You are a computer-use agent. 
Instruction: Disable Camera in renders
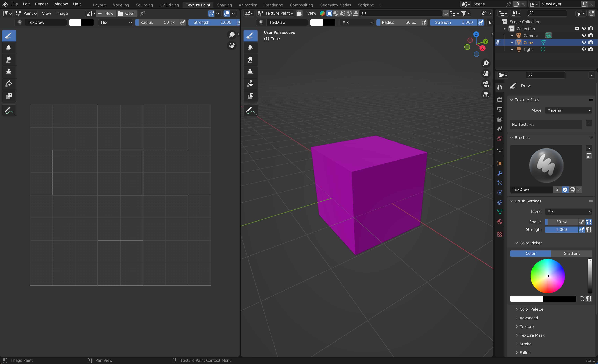pyautogui.click(x=591, y=35)
